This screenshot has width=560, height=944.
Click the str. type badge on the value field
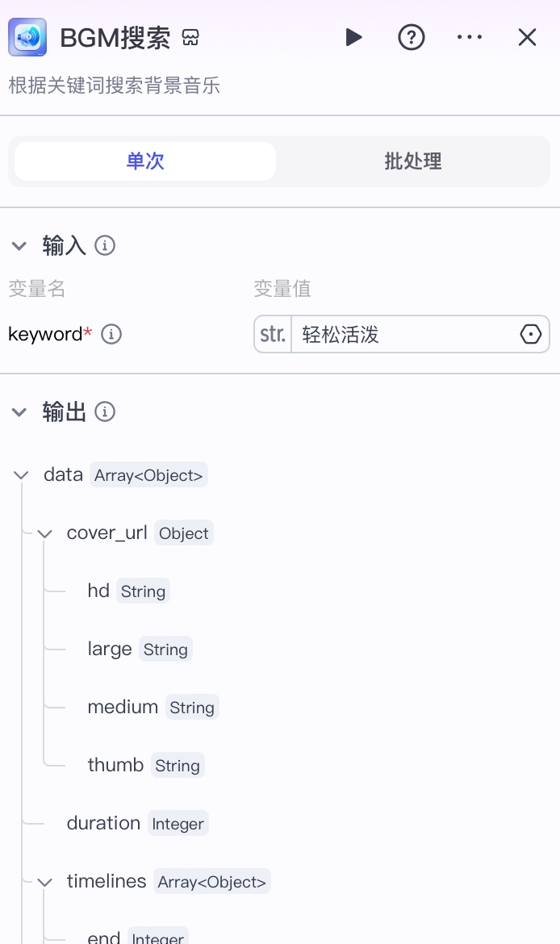[272, 334]
